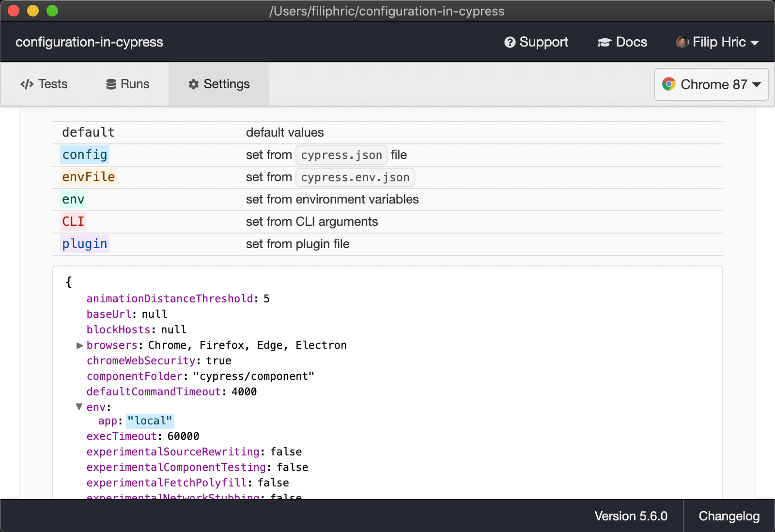Click the Runs stack icon
Image resolution: width=775 pixels, height=532 pixels.
[x=110, y=84]
